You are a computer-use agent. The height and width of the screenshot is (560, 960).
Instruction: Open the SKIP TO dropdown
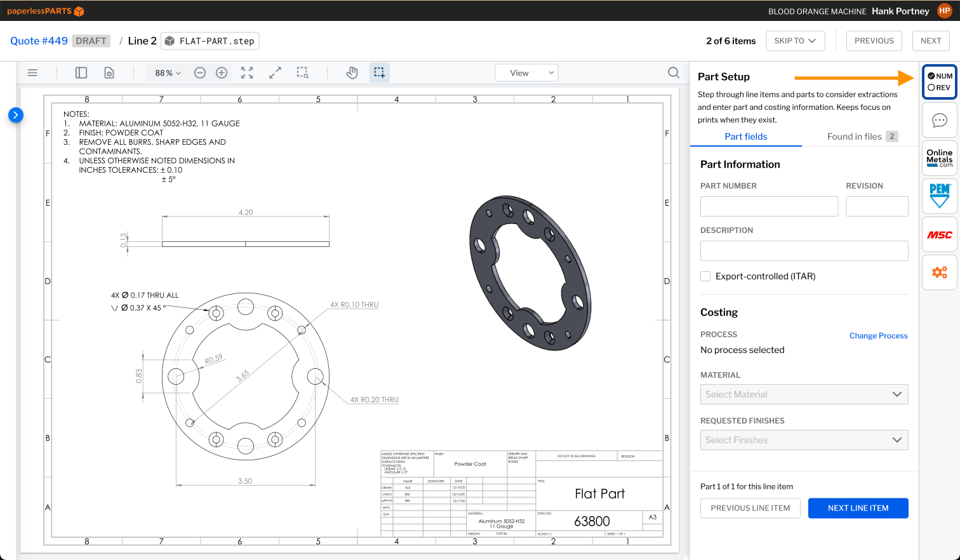tap(796, 41)
